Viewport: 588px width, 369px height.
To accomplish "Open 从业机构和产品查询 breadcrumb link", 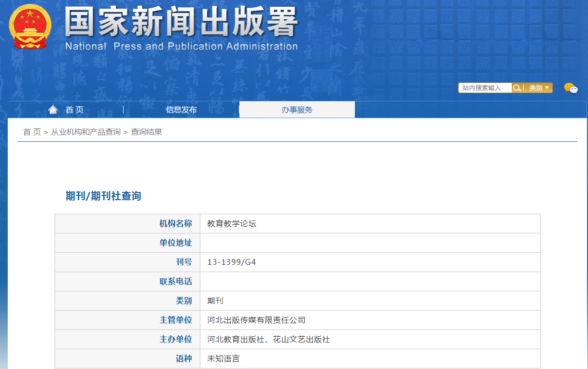I will [x=86, y=132].
